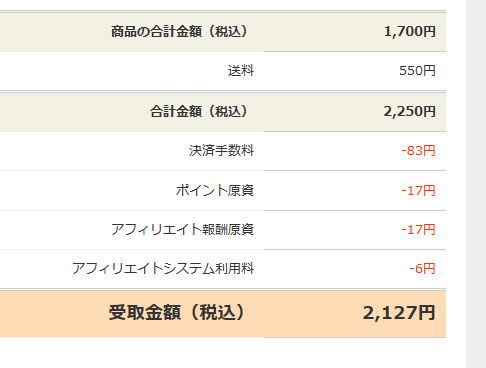Click the 合計金額（税込） label
This screenshot has width=486, height=368.
[199, 111]
